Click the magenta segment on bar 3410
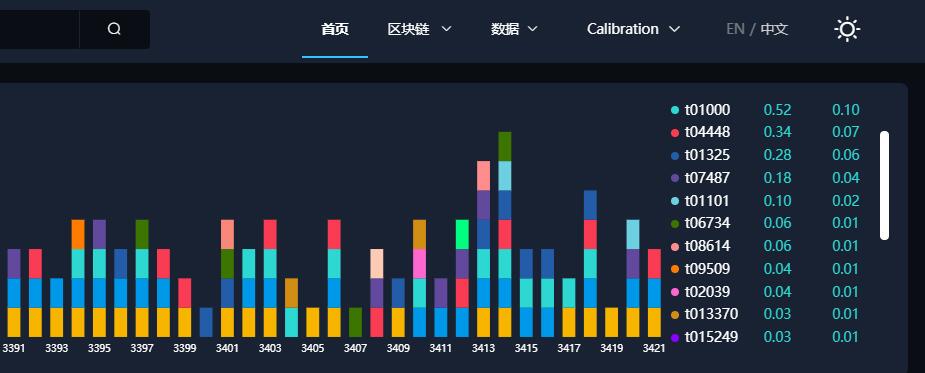Image resolution: width=925 pixels, height=373 pixels. pos(419,263)
